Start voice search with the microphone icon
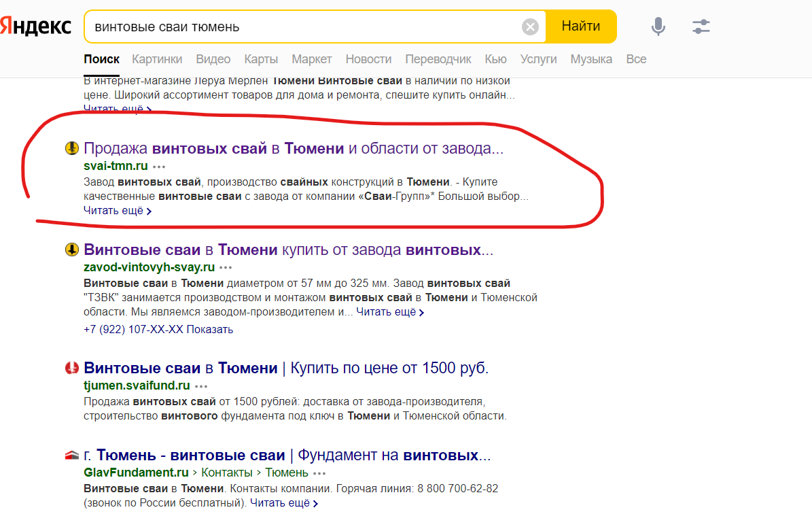 coord(658,27)
